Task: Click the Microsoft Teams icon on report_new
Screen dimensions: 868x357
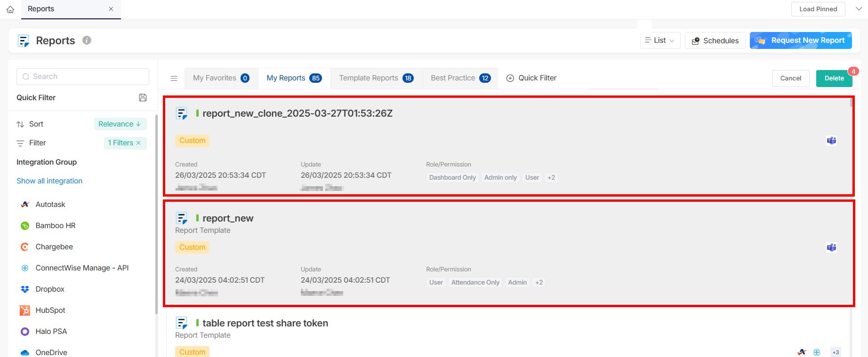Action: pos(831,247)
